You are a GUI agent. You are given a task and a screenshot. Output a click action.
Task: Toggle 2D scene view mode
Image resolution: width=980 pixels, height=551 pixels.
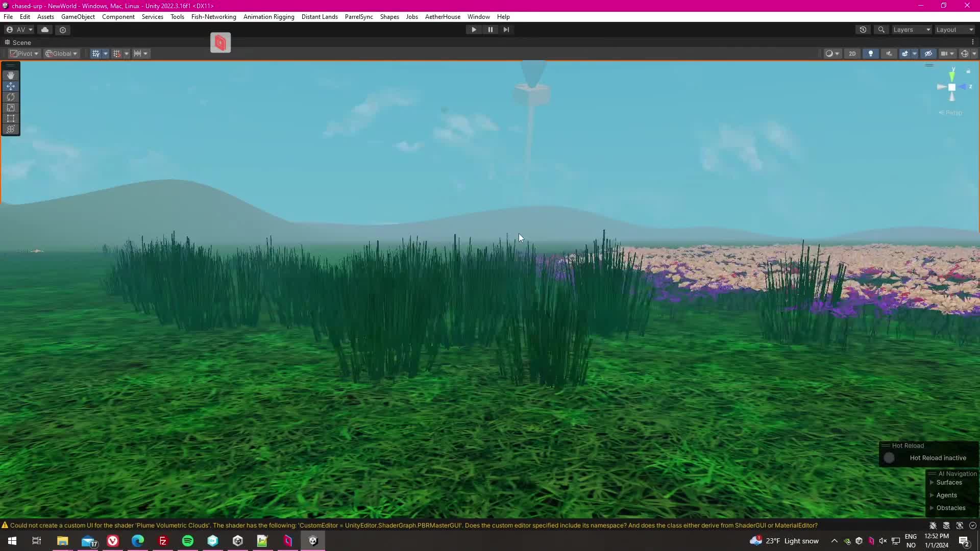pos(852,54)
